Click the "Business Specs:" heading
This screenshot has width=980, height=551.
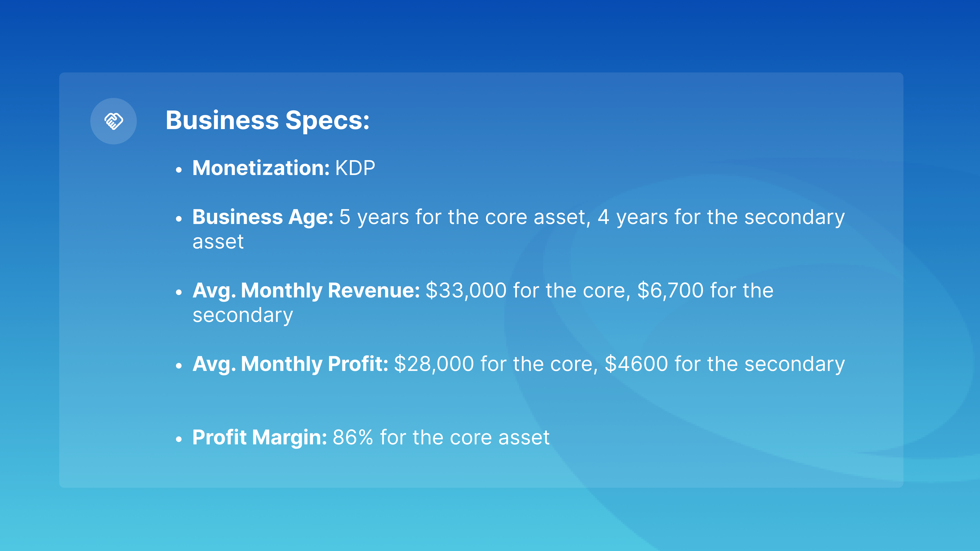point(267,121)
